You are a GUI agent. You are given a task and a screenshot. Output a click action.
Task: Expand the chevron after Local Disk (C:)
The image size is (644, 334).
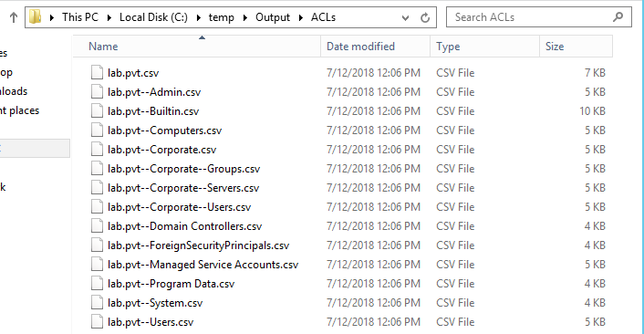pyautogui.click(x=199, y=17)
